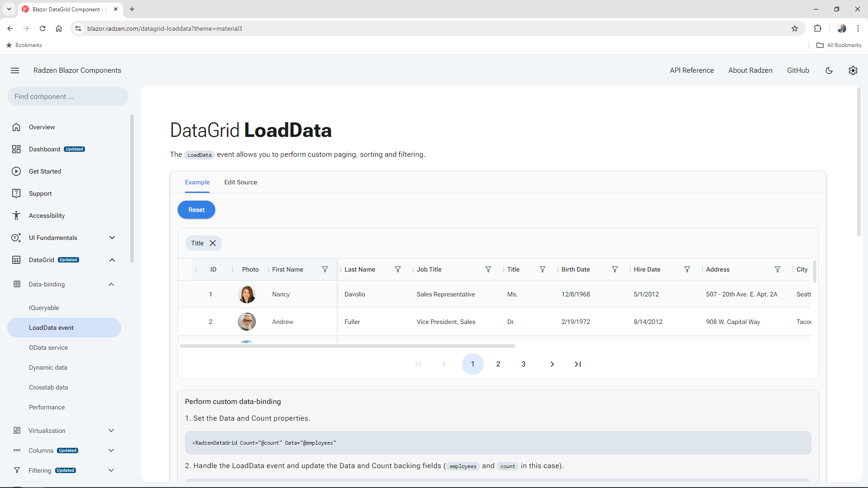Click Andrew's photo thumbnail
Image resolution: width=868 pixels, height=488 pixels.
247,322
